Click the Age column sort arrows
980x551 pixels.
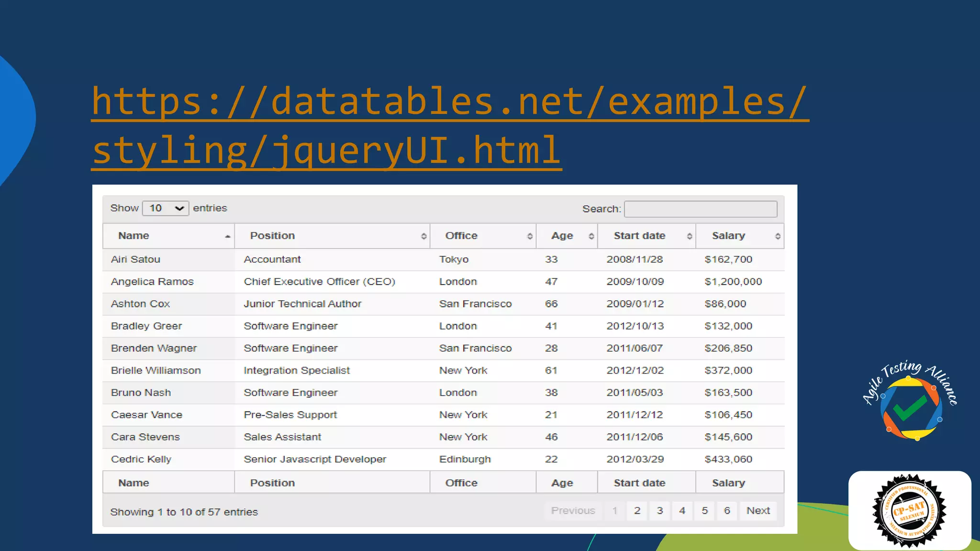tap(591, 236)
